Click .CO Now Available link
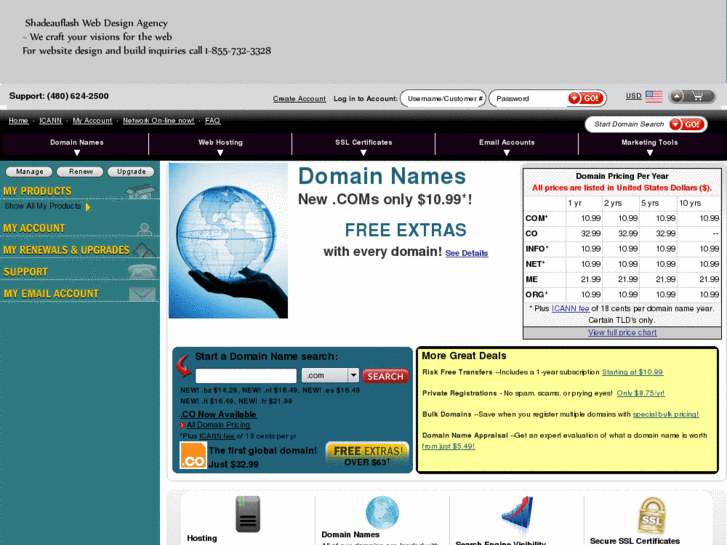This screenshot has height=545, width=727. click(218, 414)
